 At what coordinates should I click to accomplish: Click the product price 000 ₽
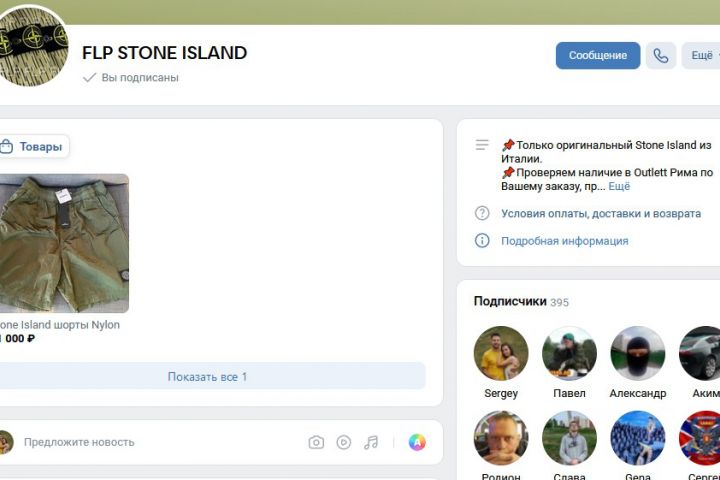(17, 339)
